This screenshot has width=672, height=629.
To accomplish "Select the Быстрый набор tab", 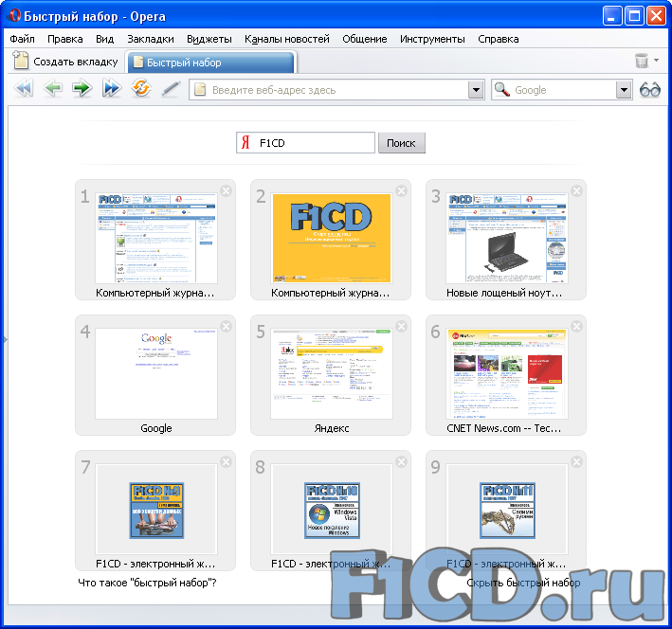I will coord(211,63).
